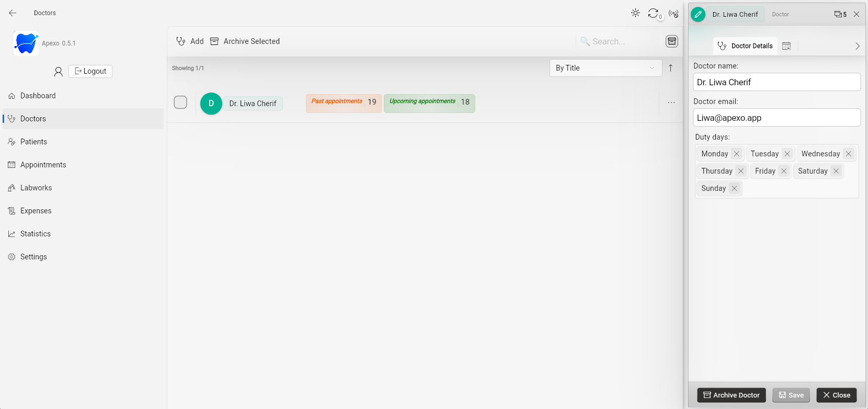Screen dimensions: 868x409
Task: Click the Archive Doctor button
Action: pos(732,395)
